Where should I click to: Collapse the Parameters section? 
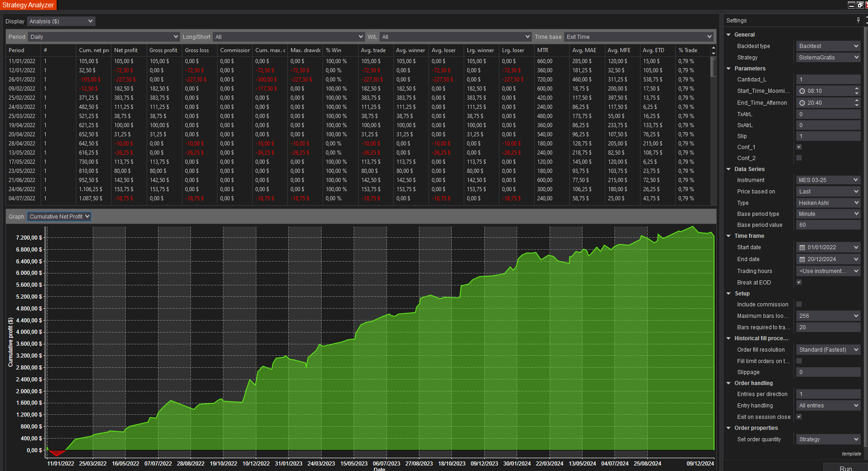(728, 68)
